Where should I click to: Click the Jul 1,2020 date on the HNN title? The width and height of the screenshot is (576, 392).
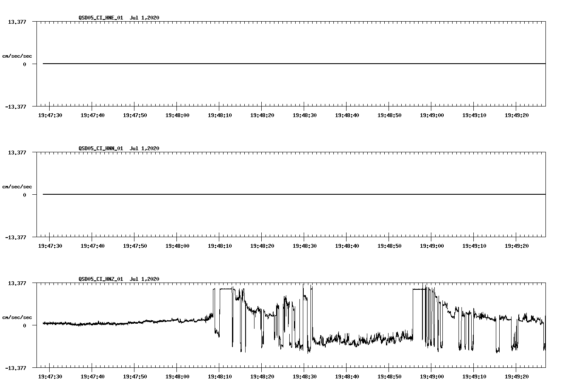145,148
